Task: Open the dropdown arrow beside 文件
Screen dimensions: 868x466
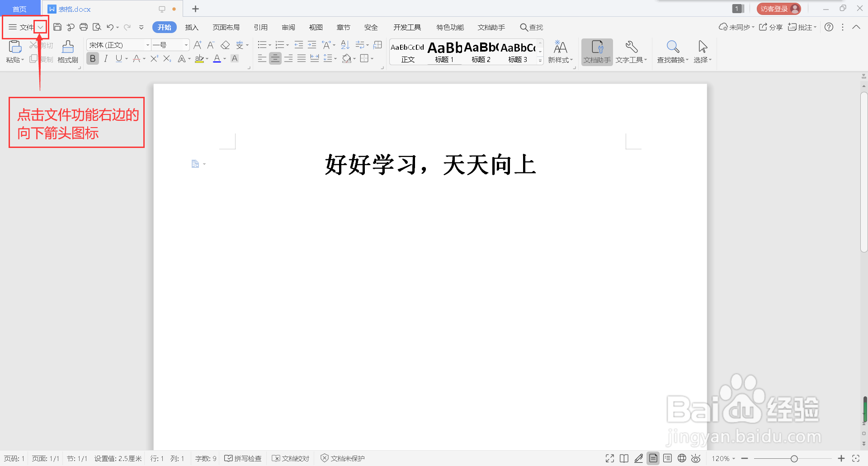Action: pos(41,27)
